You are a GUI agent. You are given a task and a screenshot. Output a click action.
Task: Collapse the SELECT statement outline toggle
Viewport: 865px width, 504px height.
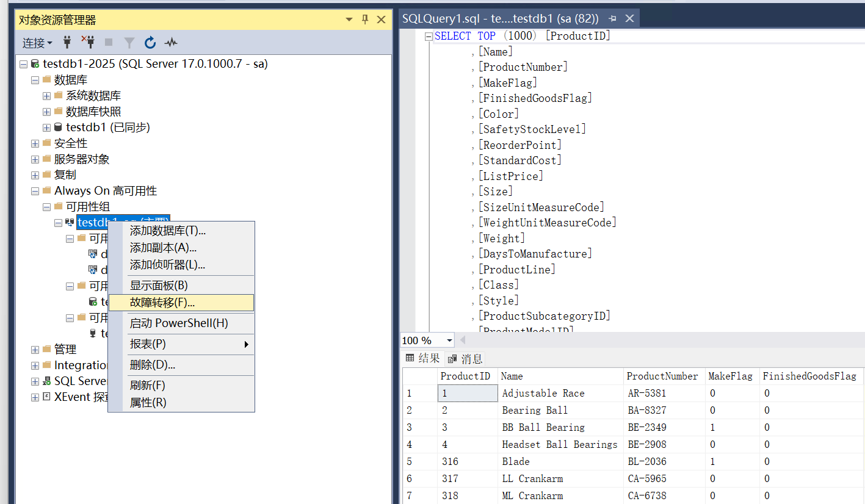429,36
